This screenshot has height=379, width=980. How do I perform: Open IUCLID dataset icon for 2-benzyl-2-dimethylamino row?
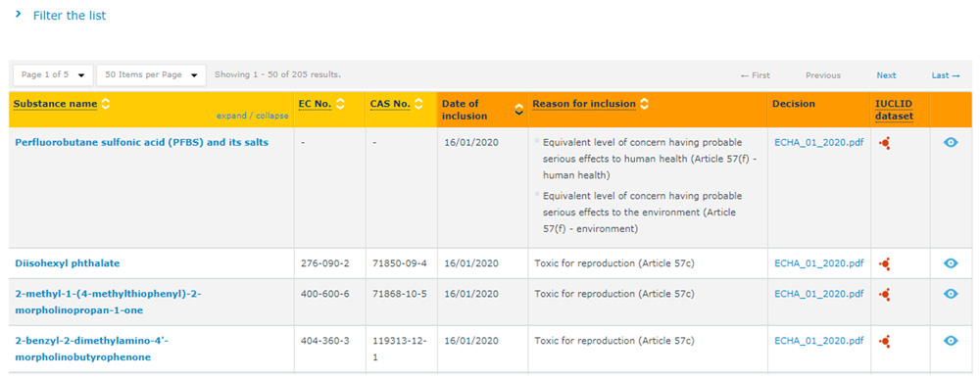tap(884, 342)
